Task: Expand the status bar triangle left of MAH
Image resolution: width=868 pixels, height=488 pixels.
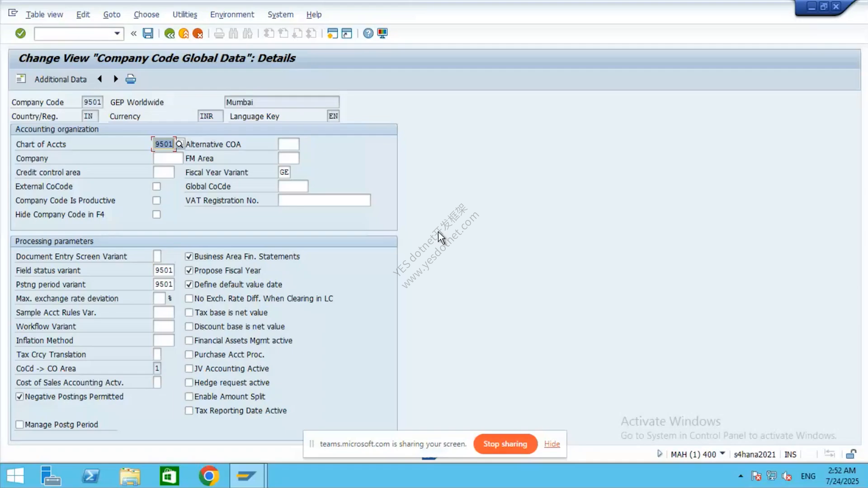Action: coord(660,454)
